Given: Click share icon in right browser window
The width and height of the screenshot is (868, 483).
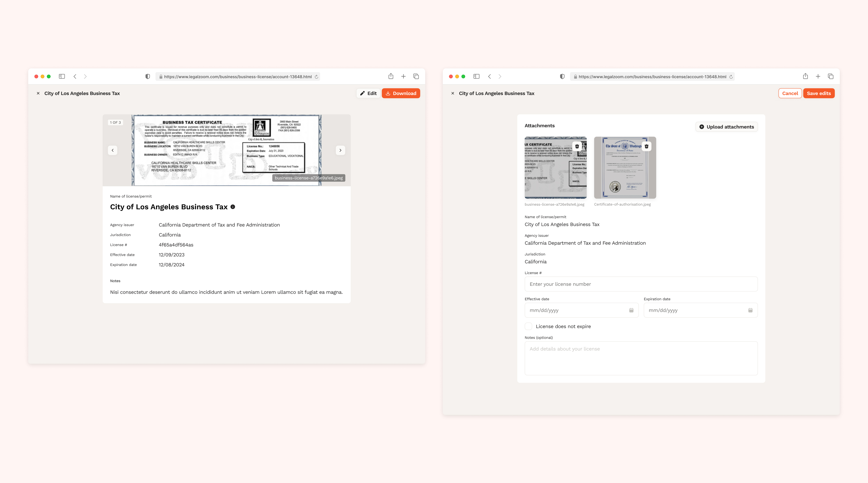Looking at the screenshot, I should tap(805, 76).
